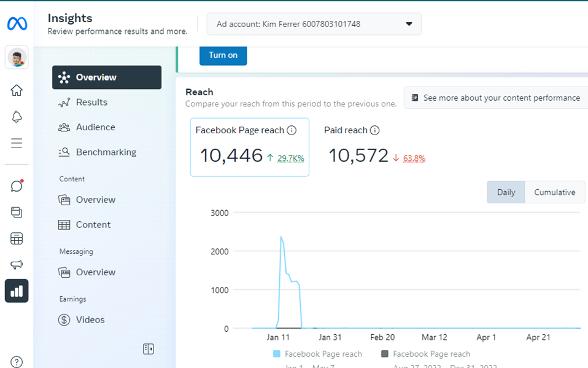Click the Reach section heading

click(x=199, y=92)
